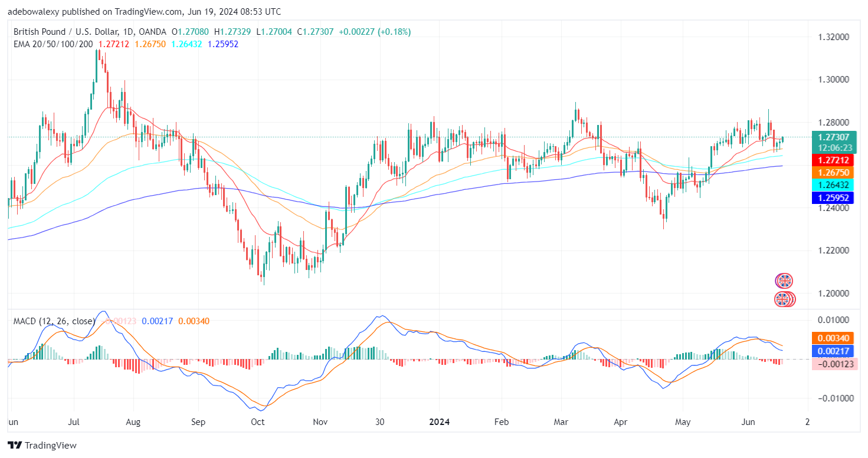
Task: Click the Jul label on time axis
Action: [x=75, y=422]
